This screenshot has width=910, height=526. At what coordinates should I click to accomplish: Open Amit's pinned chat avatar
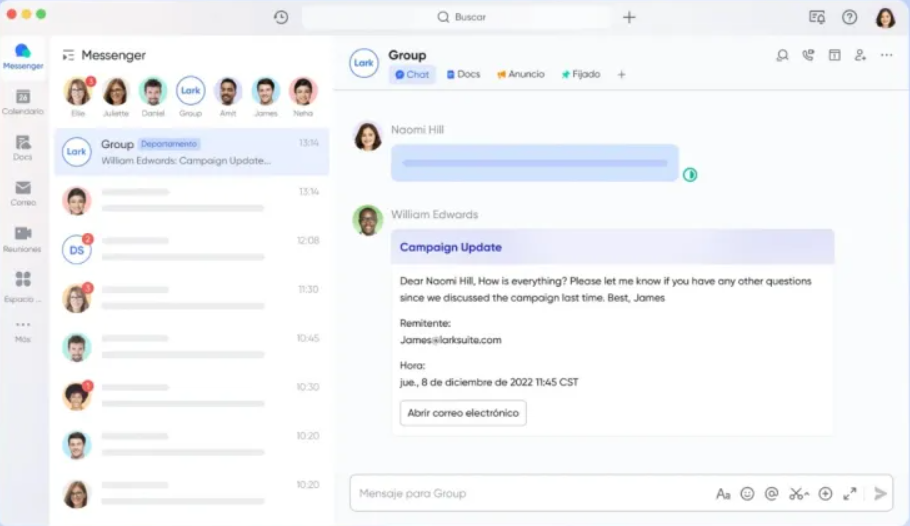pyautogui.click(x=228, y=91)
